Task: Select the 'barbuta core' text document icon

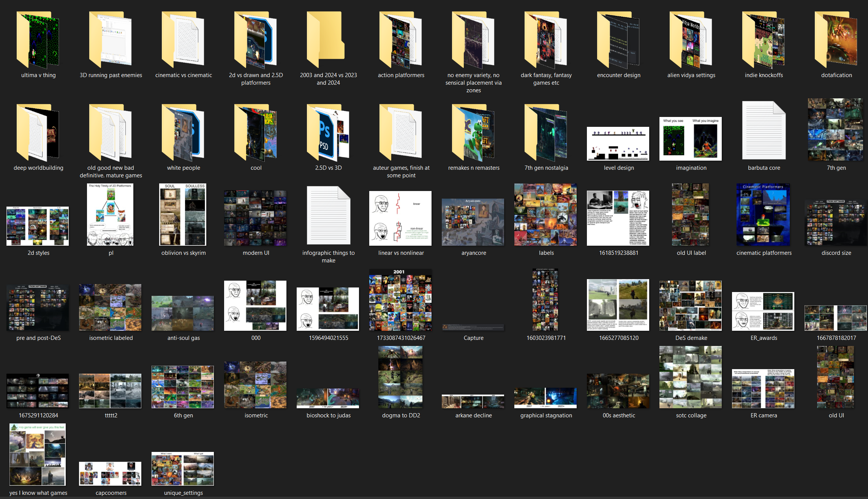Action: coord(764,130)
